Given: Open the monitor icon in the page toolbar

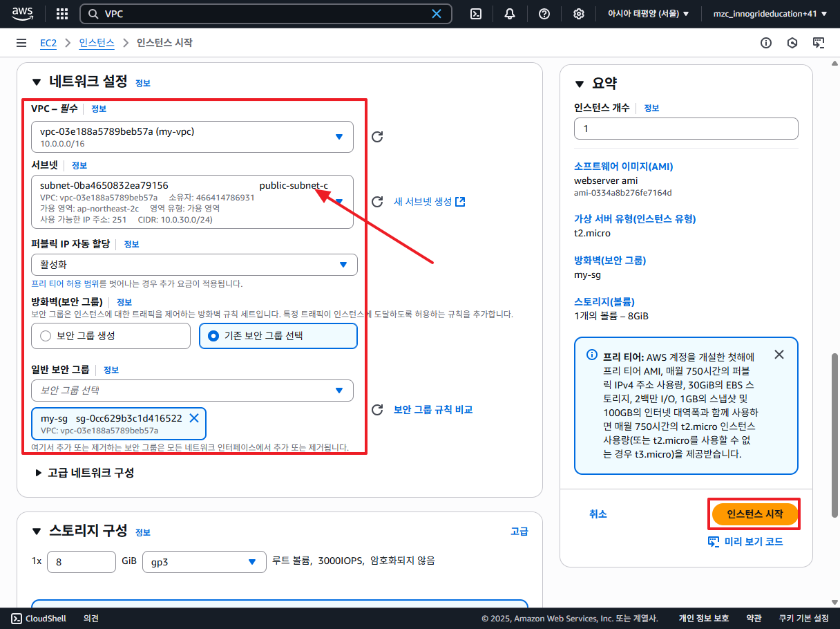Looking at the screenshot, I should point(819,43).
